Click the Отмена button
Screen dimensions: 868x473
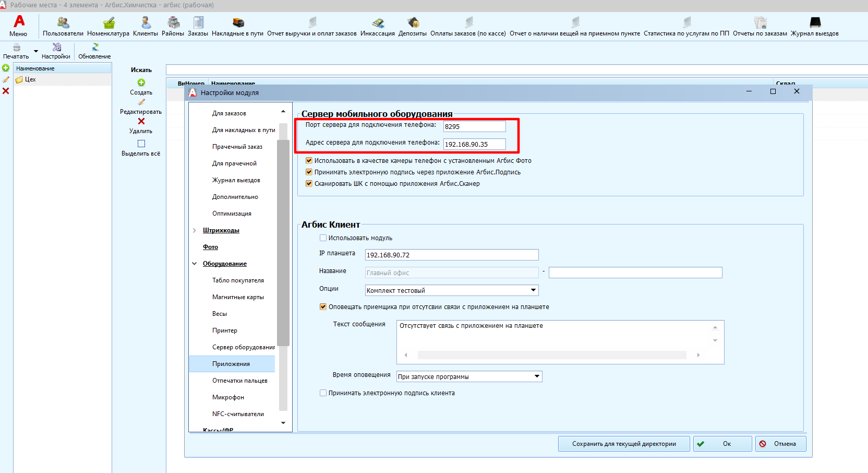(781, 444)
